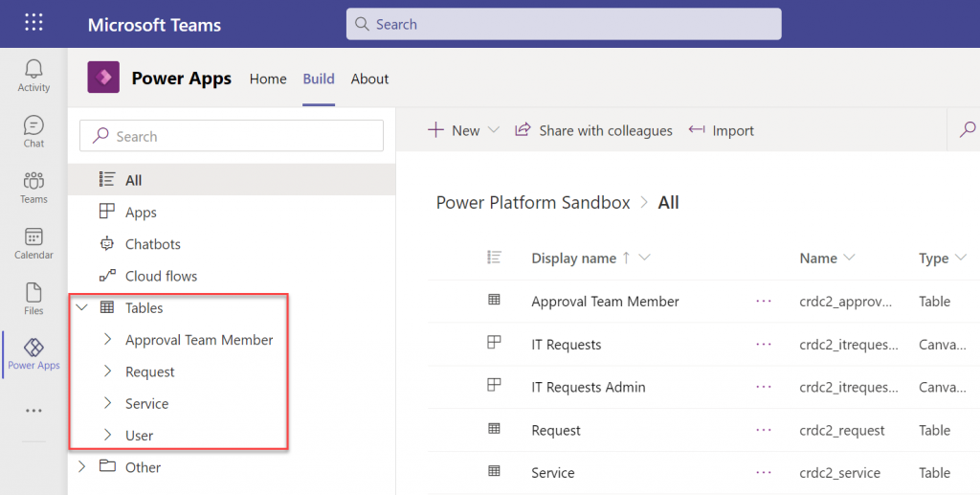Viewport: 980px width, 495px height.
Task: Open the Request table in list
Action: (x=556, y=430)
